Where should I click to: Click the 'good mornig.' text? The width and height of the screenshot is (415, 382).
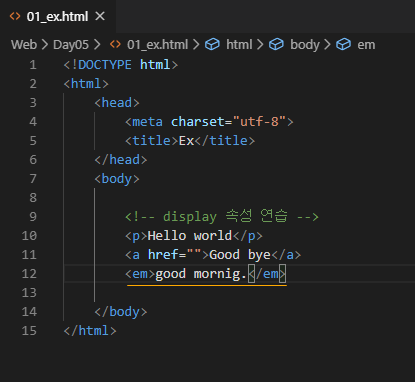pyautogui.click(x=201, y=274)
